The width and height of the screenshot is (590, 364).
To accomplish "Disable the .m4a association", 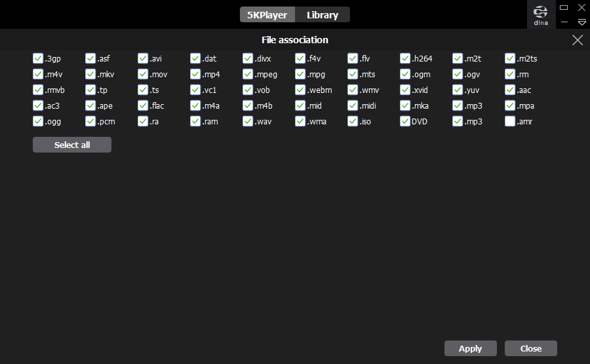I will tap(195, 105).
